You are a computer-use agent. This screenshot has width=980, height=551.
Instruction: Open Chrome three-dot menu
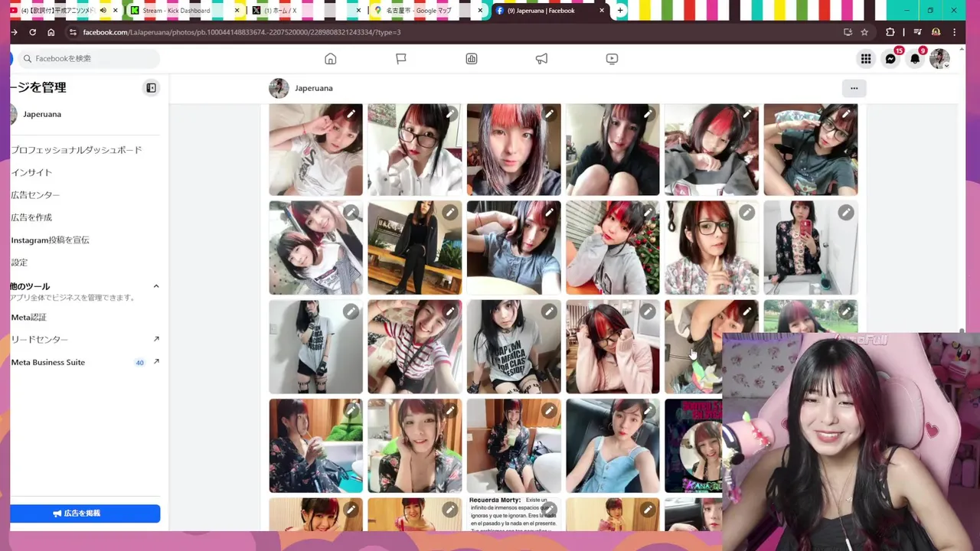click(954, 32)
